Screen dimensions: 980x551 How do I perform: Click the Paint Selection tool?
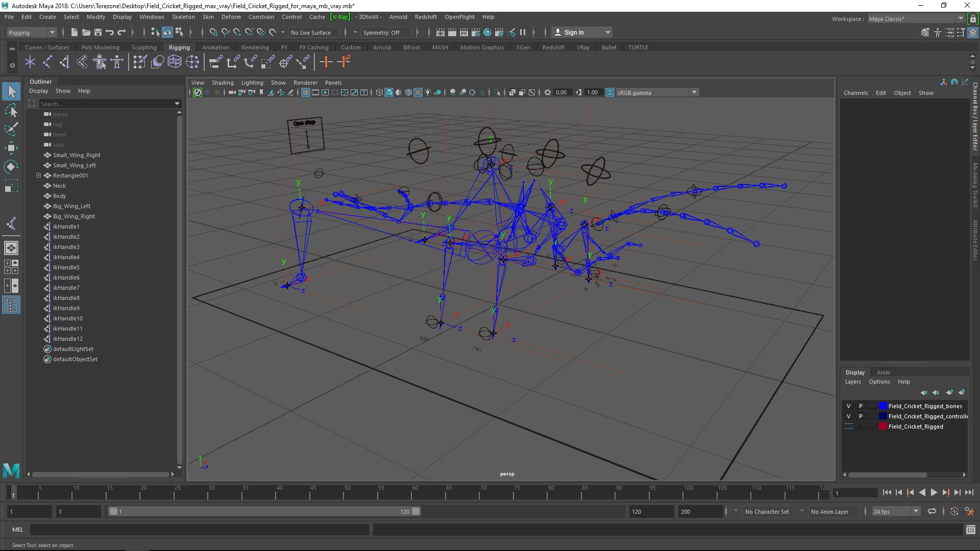[11, 129]
